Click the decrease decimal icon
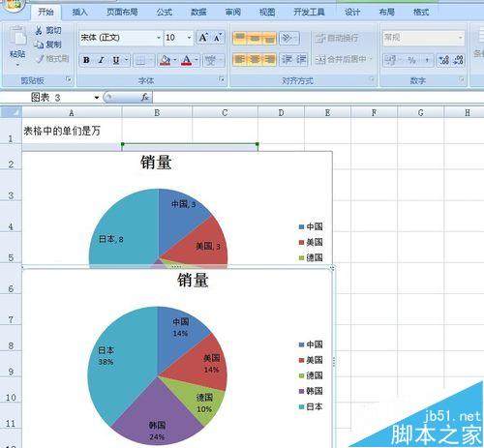Viewport: 484px width, 448px height. click(458, 60)
